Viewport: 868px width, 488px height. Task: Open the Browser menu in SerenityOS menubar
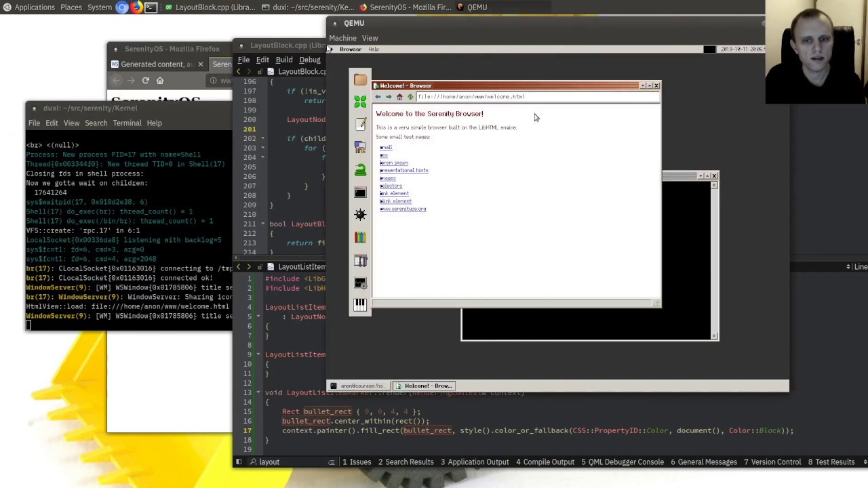[351, 49]
